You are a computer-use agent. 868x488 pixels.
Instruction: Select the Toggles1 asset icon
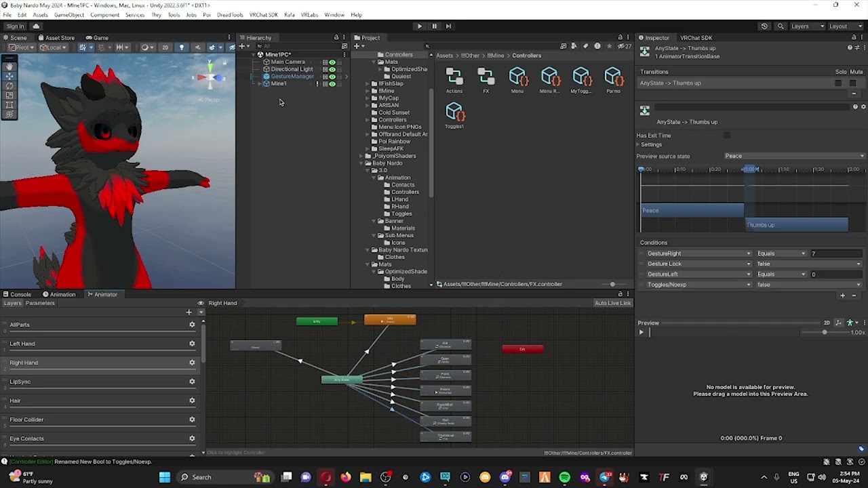coord(454,115)
